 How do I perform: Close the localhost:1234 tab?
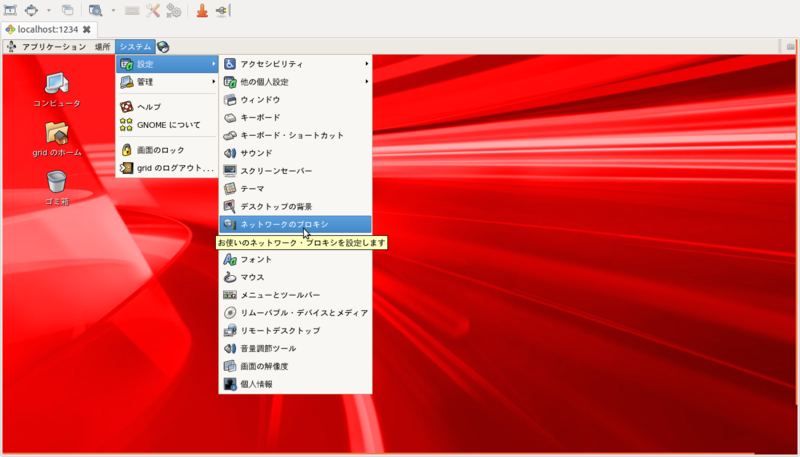pos(87,30)
